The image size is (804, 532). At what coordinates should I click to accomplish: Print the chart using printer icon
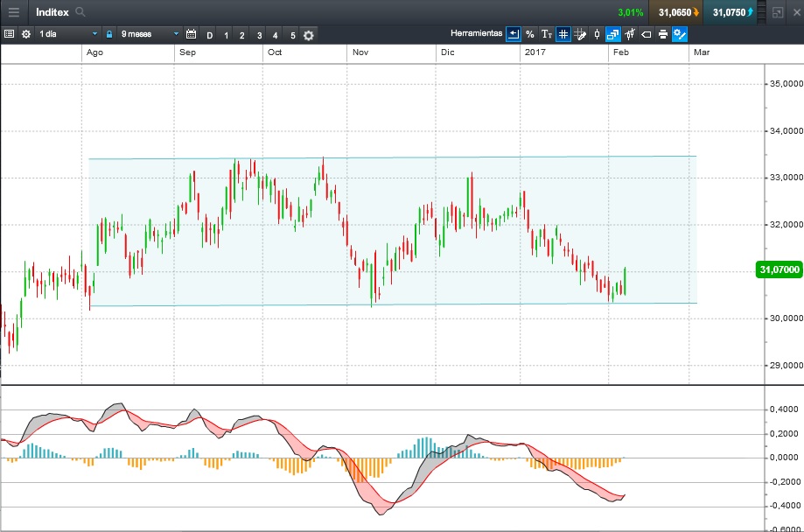point(663,34)
